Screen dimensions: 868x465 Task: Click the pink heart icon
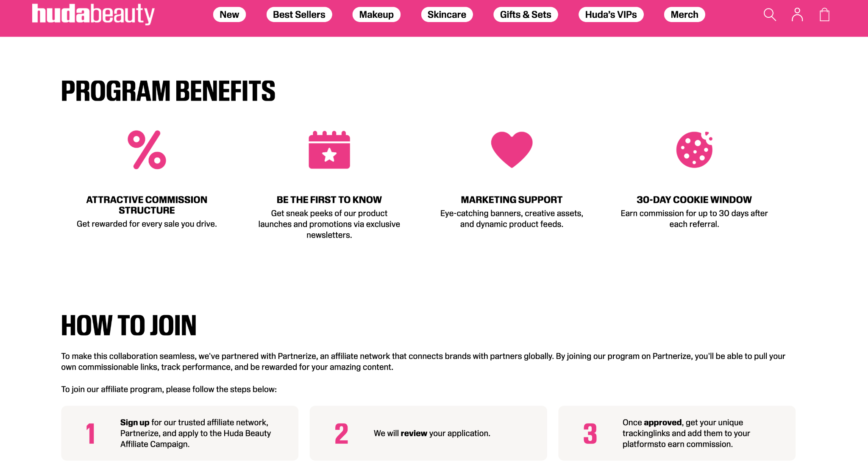512,149
